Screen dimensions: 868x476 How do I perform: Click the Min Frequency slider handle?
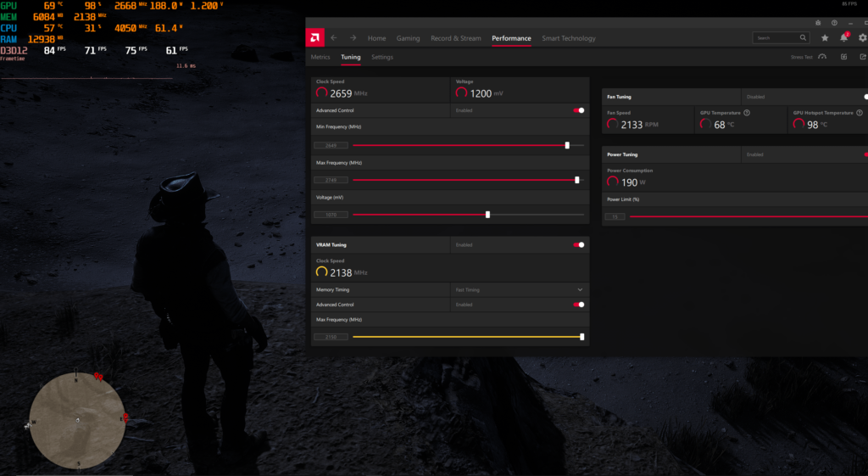pyautogui.click(x=567, y=145)
